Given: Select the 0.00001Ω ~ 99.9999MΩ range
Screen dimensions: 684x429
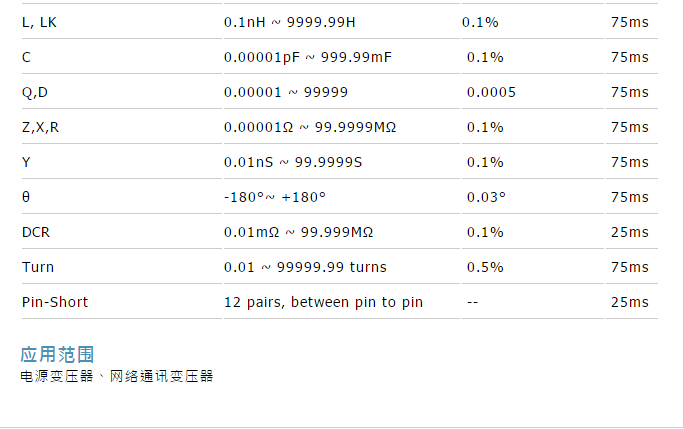Looking at the screenshot, I should pos(310,127).
